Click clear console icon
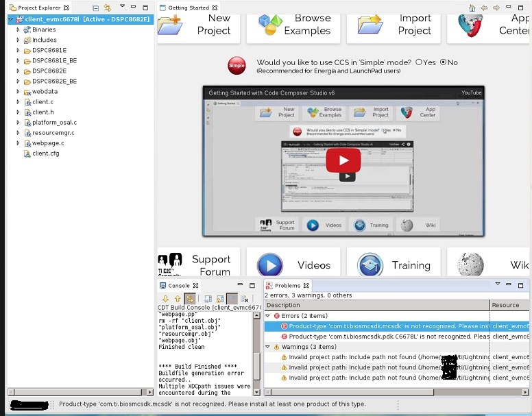 244,299
